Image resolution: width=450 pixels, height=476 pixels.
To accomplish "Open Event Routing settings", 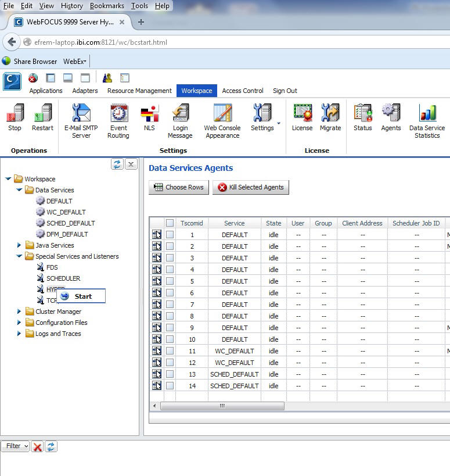I will pos(118,113).
